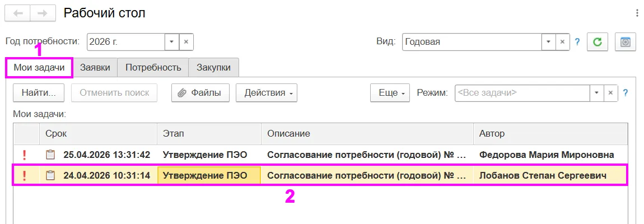The height and width of the screenshot is (224, 644).
Task: Select author Федорова Мария Мироновна
Action: tap(546, 155)
